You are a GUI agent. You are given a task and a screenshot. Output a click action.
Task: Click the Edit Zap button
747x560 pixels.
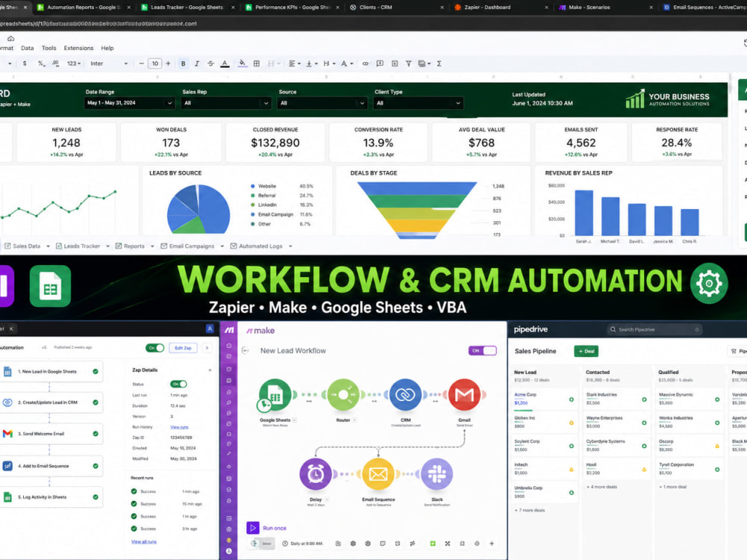point(183,348)
